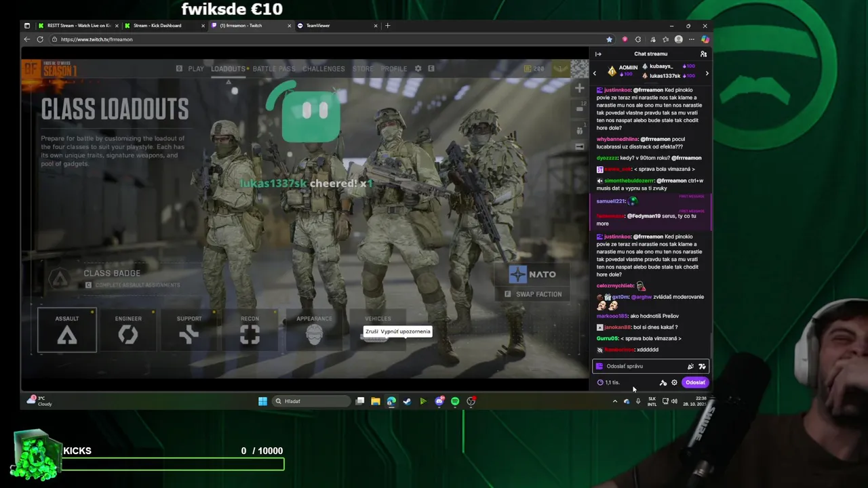Open the STORE menu tab
Screen dimensions: 868x488
(x=363, y=68)
